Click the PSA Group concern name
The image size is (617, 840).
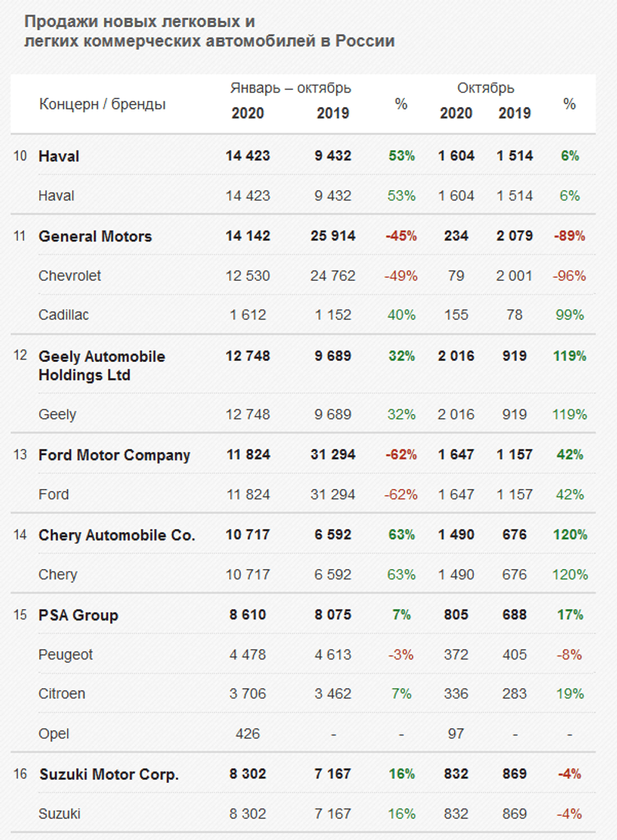(78, 615)
